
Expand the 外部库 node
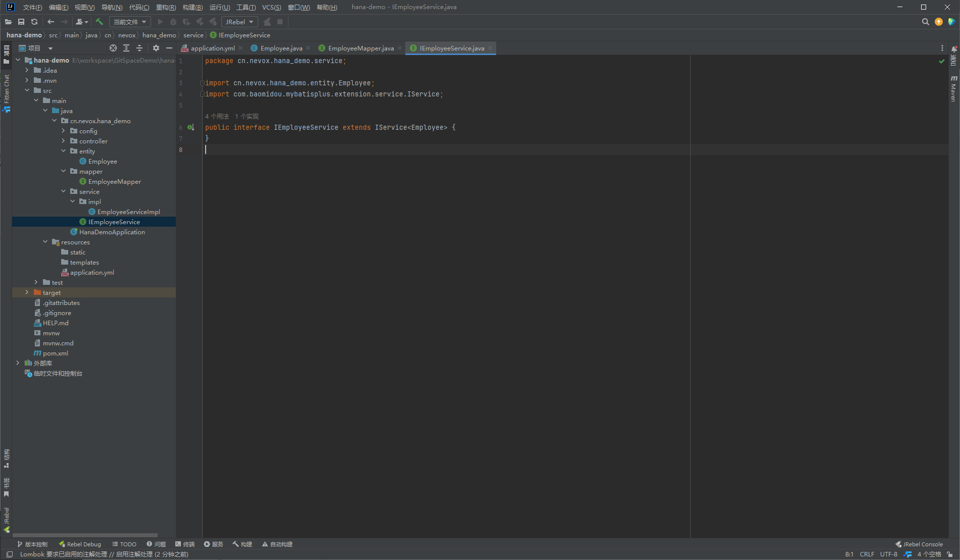pos(18,363)
